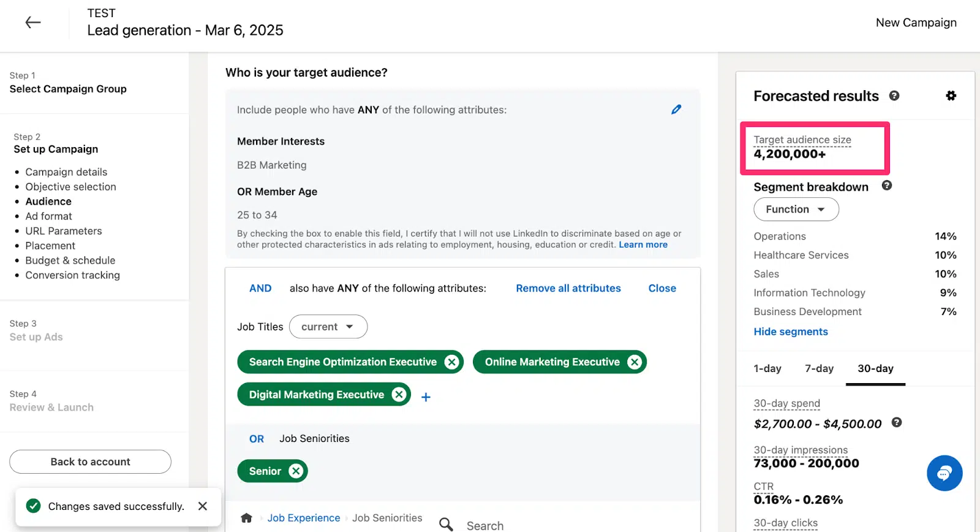Open Conversion tracking section
Viewport: 980px width, 532px height.
point(72,275)
